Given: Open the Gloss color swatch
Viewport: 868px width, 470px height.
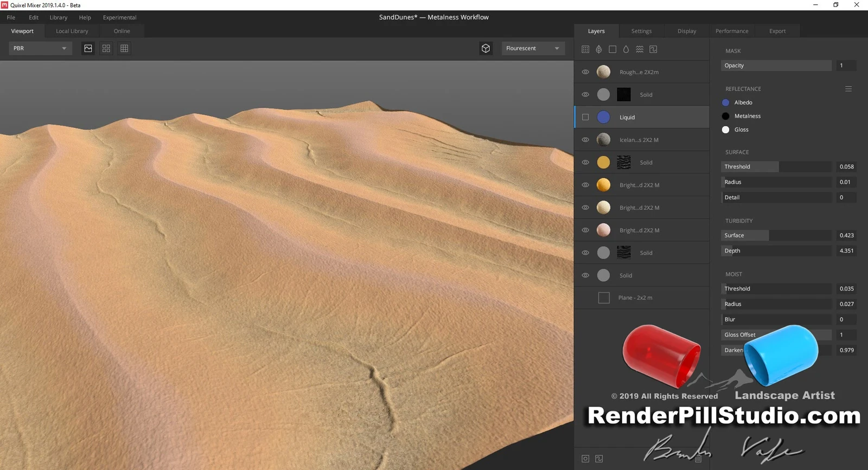Looking at the screenshot, I should pyautogui.click(x=726, y=130).
